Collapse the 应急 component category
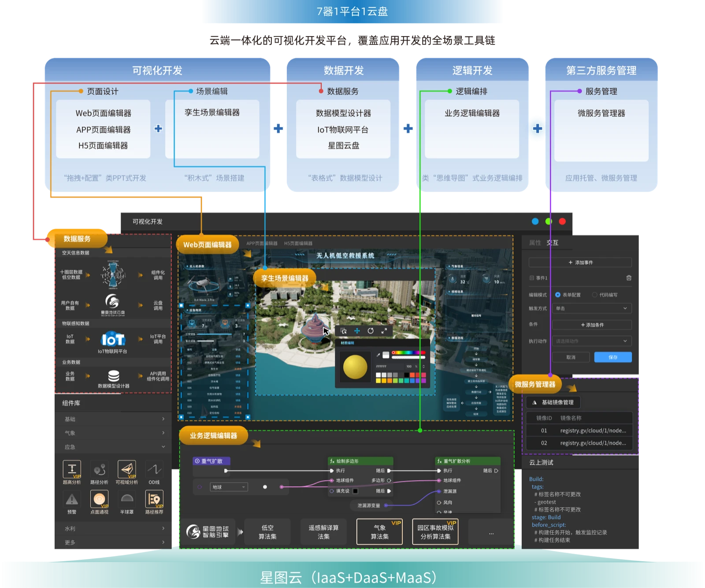The width and height of the screenshot is (705, 588). 112,447
